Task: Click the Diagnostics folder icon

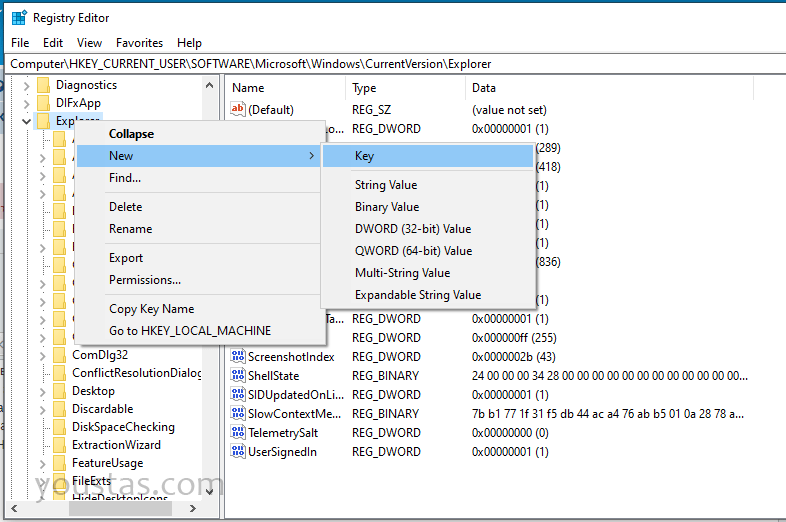Action: [44, 85]
